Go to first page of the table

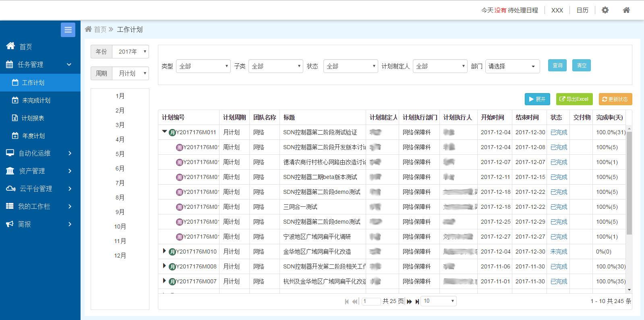pyautogui.click(x=347, y=301)
